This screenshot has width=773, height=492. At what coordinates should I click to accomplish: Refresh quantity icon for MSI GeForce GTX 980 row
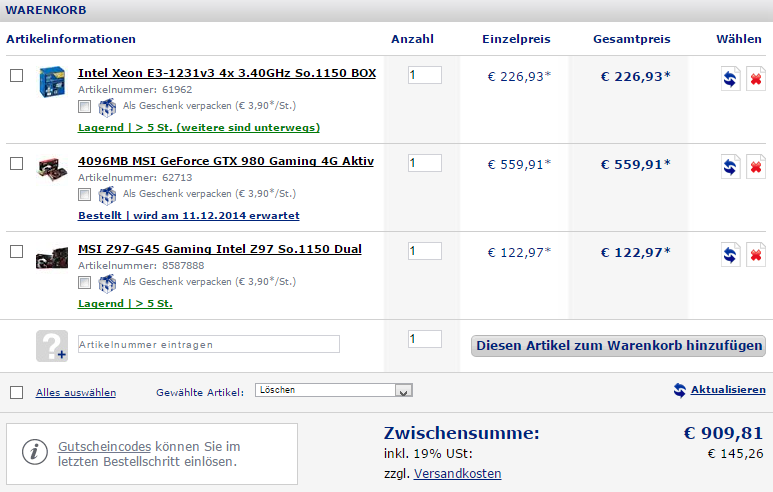730,167
